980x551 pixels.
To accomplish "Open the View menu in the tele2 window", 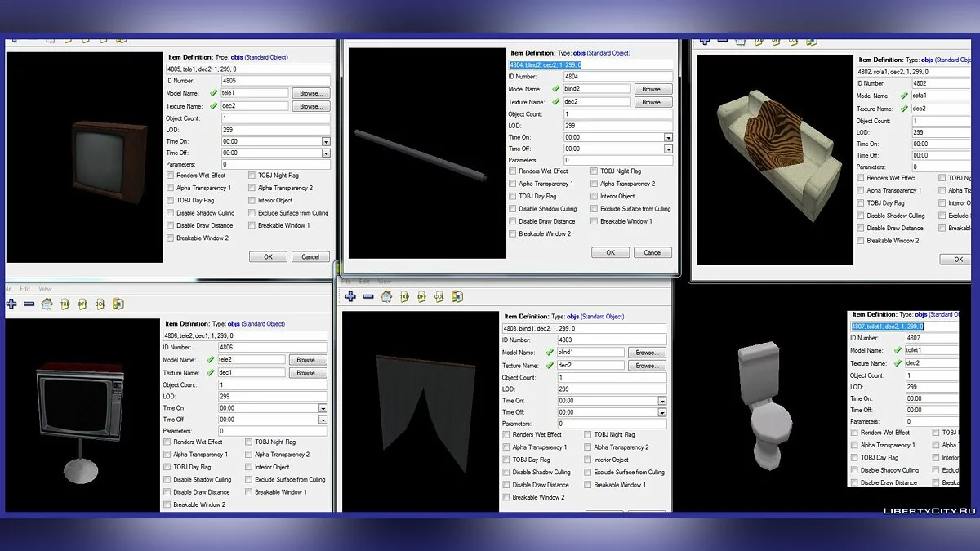I will click(x=46, y=289).
